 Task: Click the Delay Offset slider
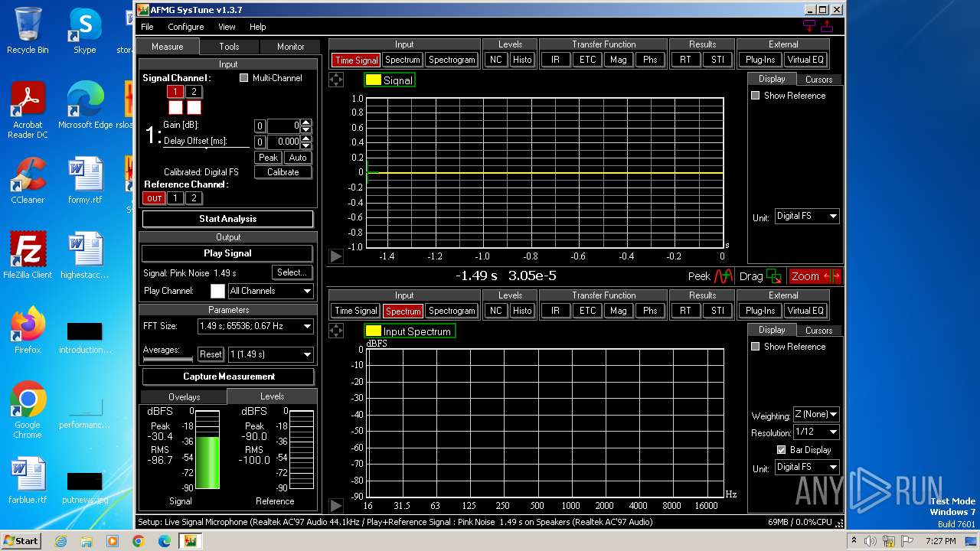click(207, 148)
